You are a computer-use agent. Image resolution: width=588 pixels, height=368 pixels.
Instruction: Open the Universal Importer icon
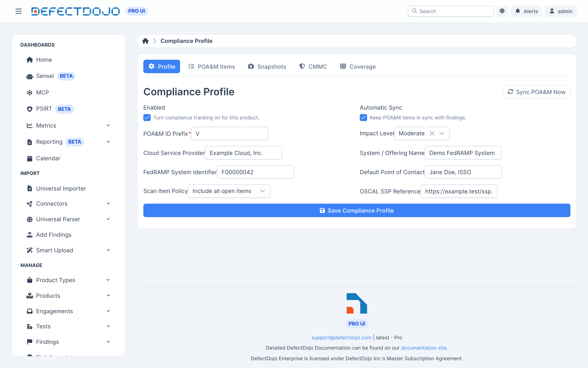pyautogui.click(x=30, y=188)
